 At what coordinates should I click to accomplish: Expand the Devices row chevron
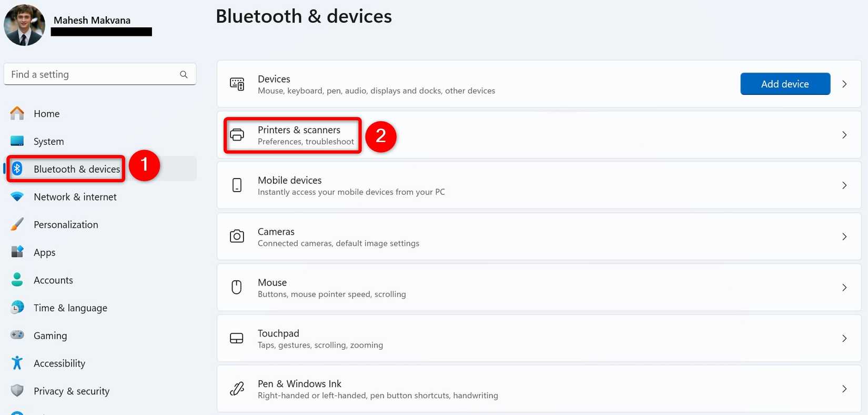(x=844, y=84)
